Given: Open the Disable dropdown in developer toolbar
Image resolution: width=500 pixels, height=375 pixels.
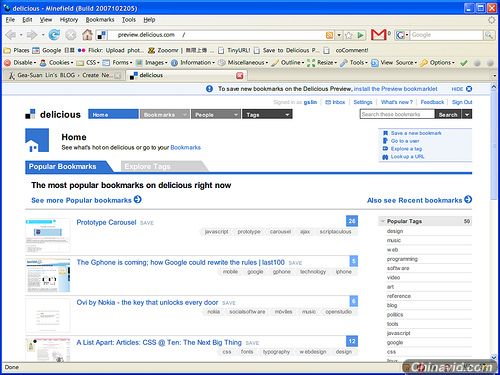Looking at the screenshot, I should (x=20, y=63).
